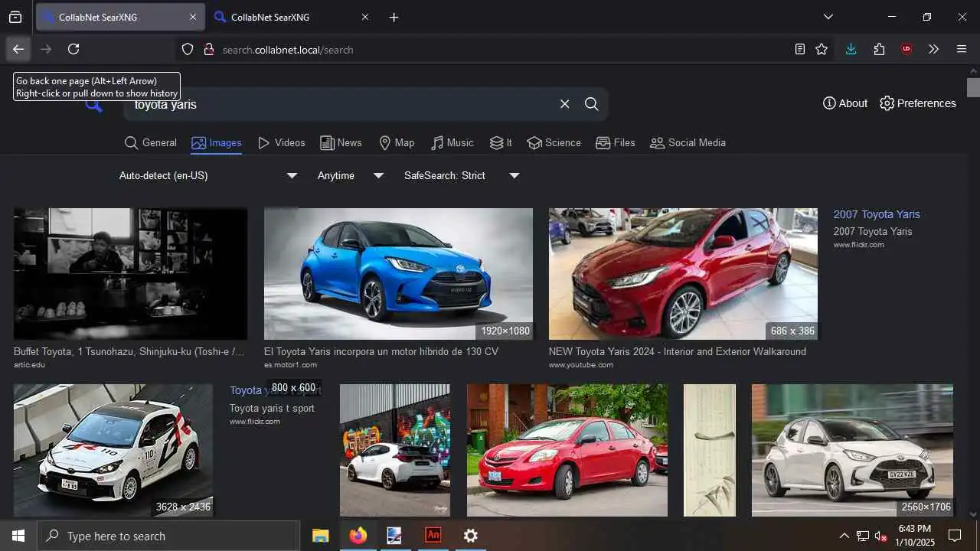Click the site connection padlock icon
This screenshot has width=980, height=551.
208,49
